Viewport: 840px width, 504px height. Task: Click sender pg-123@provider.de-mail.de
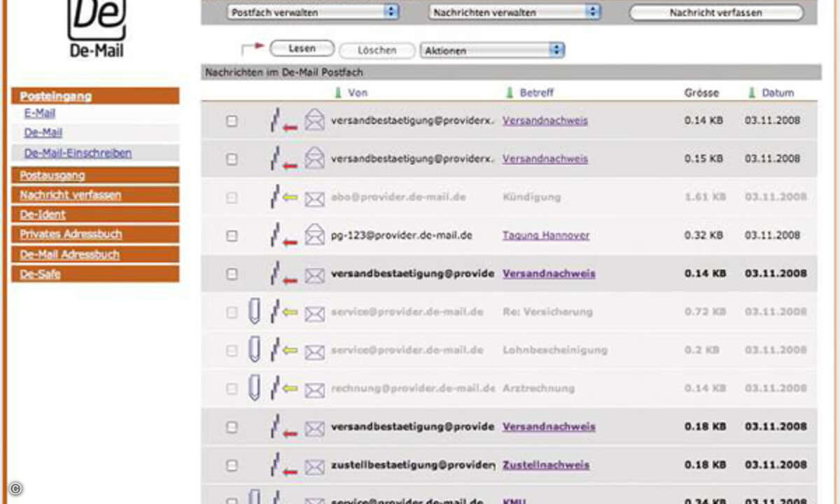(x=402, y=235)
